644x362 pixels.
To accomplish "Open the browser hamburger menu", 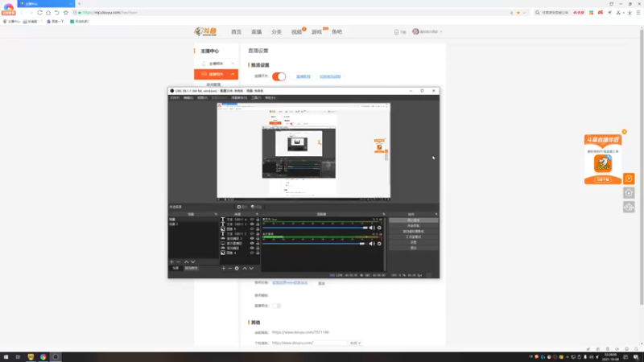I will point(638,13).
